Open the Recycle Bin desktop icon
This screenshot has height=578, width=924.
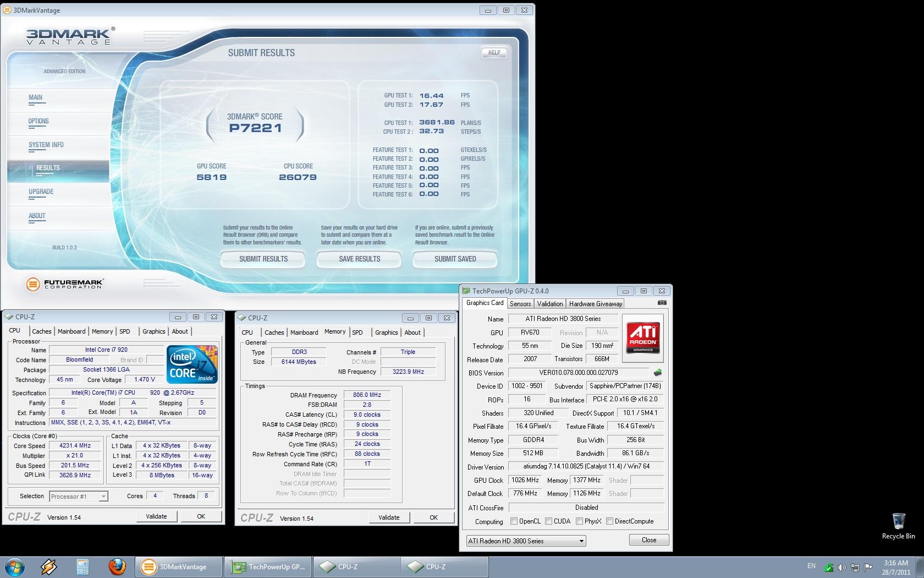point(899,526)
